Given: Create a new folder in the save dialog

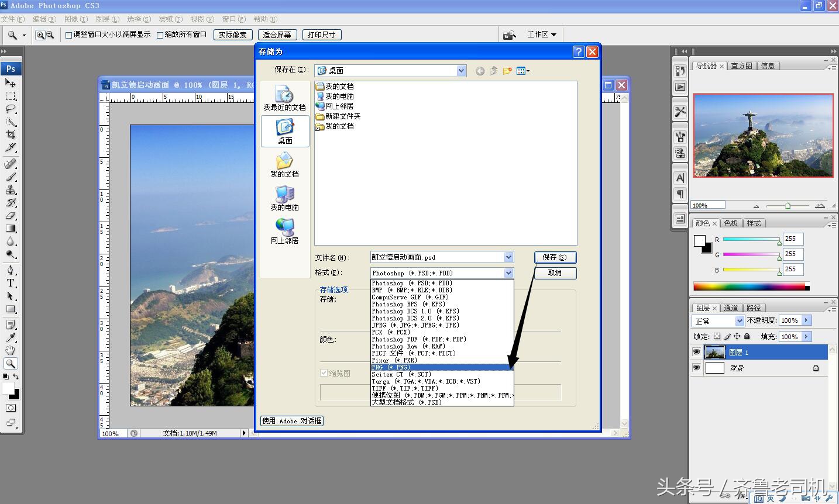Looking at the screenshot, I should (507, 71).
